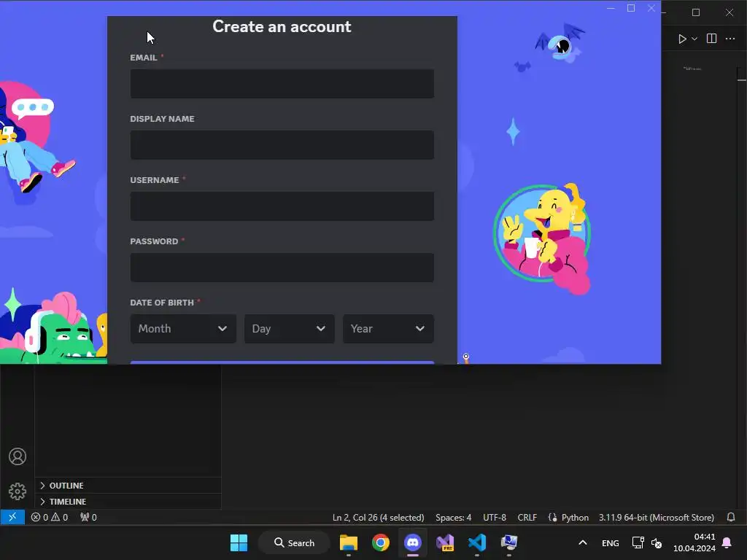
Task: Open the remote desktop app in taskbar
Action: click(509, 542)
